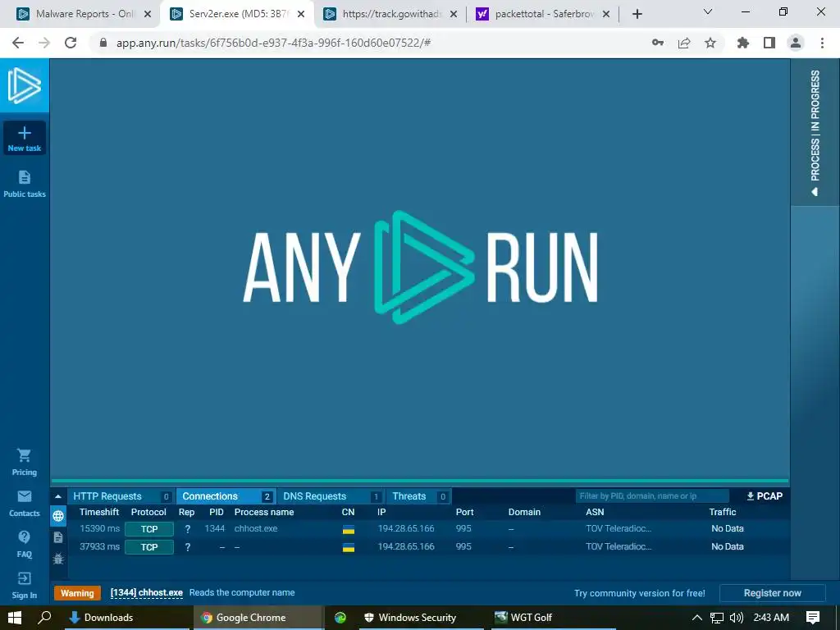This screenshot has height=630, width=840.
Task: Bookmark this page star icon
Action: coord(710,43)
